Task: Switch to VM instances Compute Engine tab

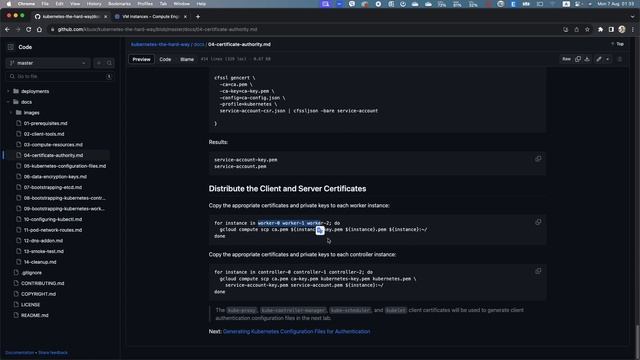Action: (x=150, y=17)
